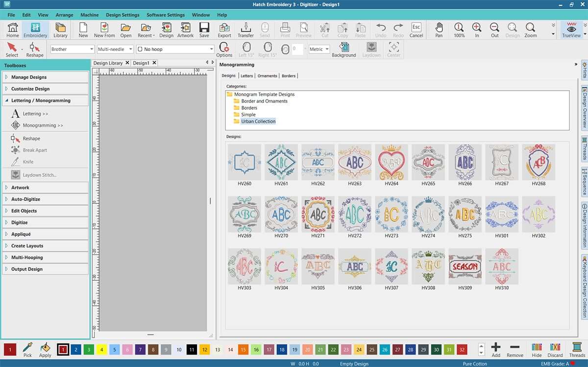Switch to the Ornaments tab

click(x=268, y=76)
